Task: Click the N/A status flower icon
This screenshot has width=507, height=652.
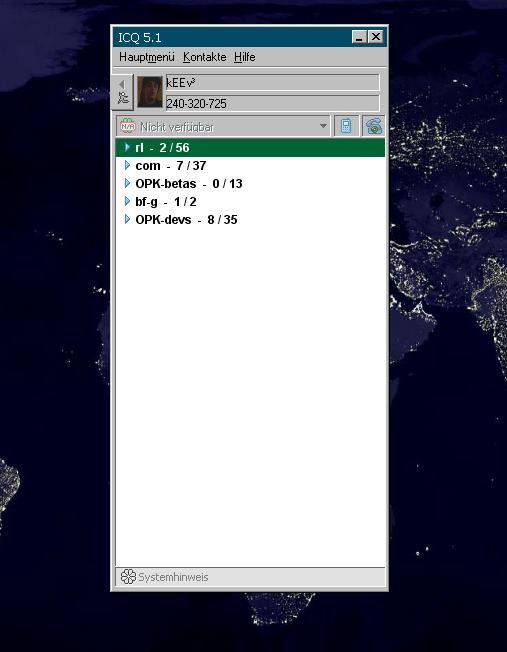Action: [x=127, y=126]
